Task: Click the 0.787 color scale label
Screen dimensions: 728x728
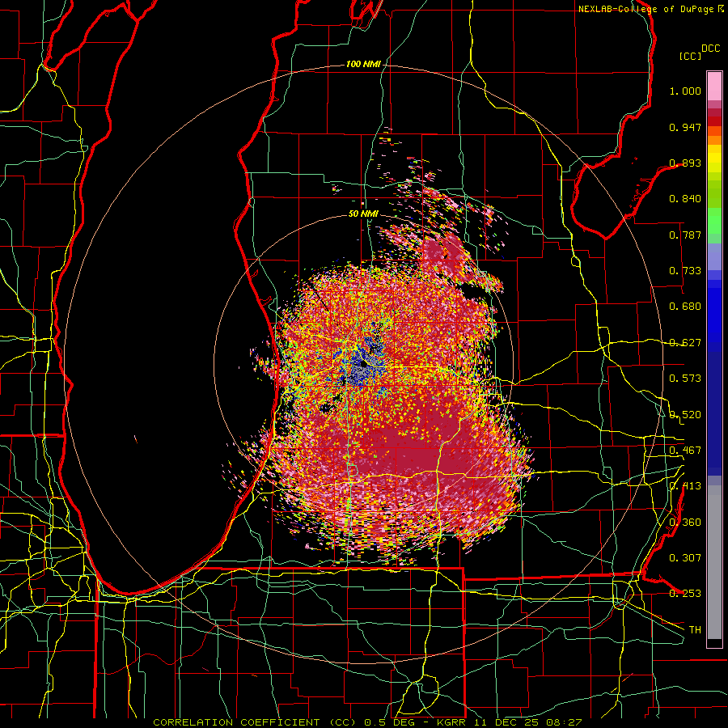Action: pos(685,235)
